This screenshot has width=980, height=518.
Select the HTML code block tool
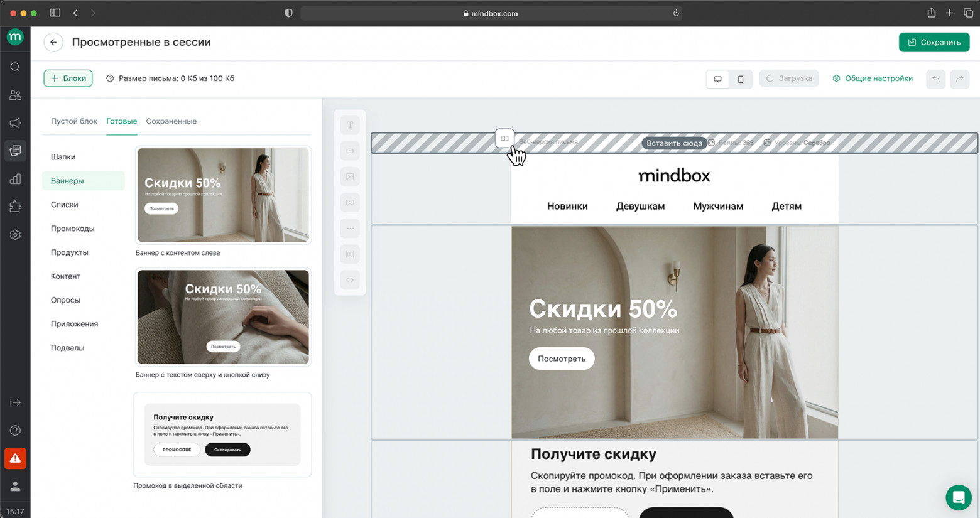[x=350, y=279]
